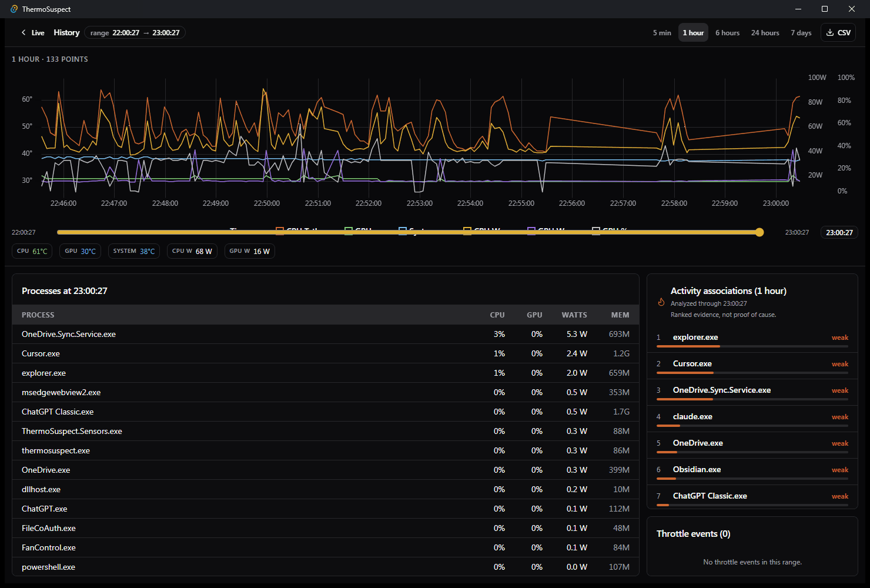Click the PROCESS column header

point(38,315)
